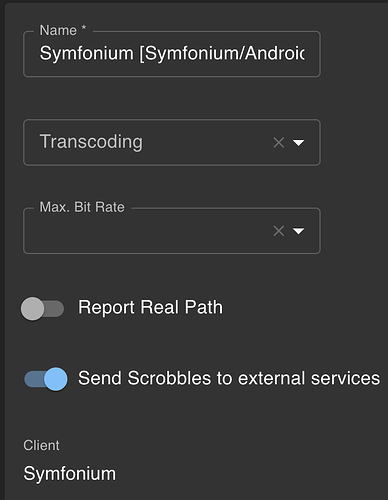Clear the Transcoding selection with its X icon

pyautogui.click(x=279, y=143)
